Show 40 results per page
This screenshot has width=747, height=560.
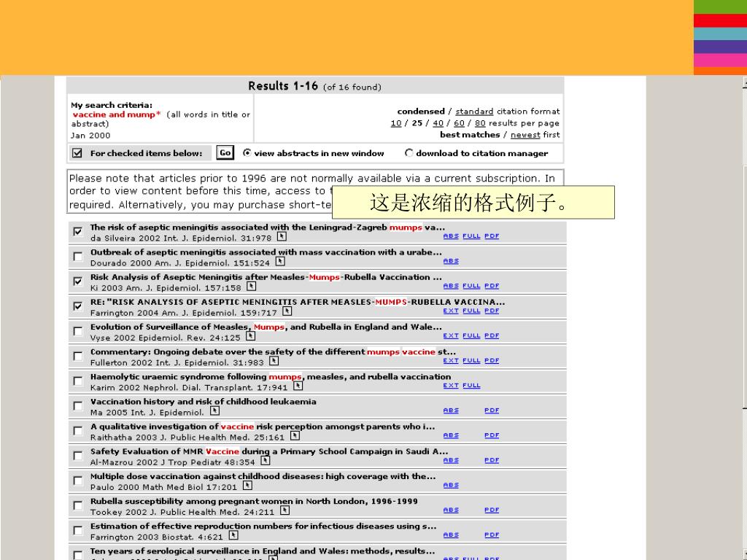438,123
